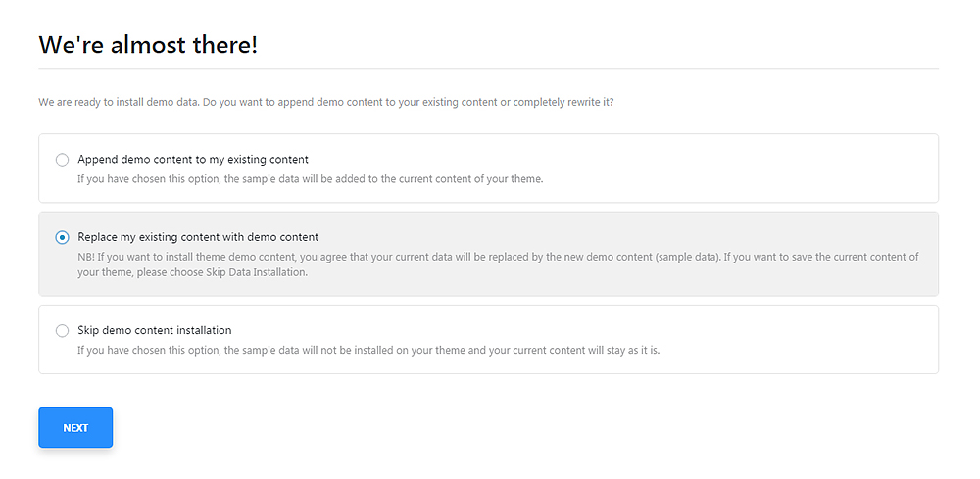Click blank right area of Skip option card
Viewport: 980px width, 479px height.
click(x=804, y=333)
